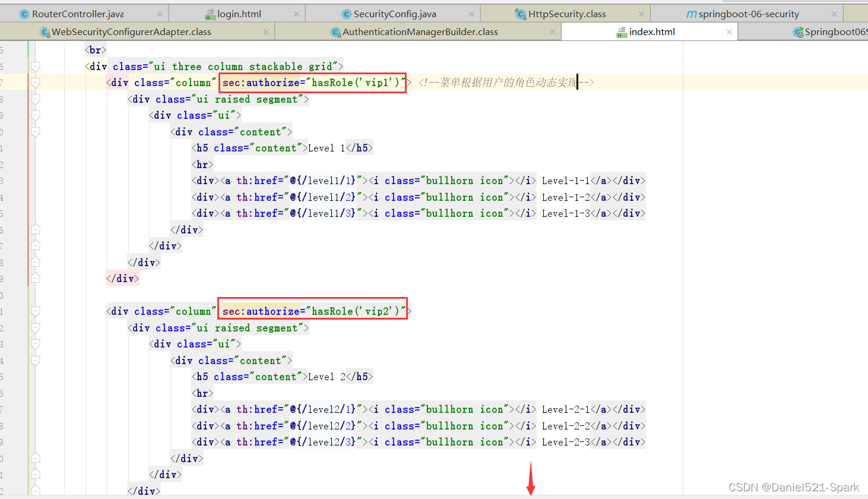This screenshot has width=868, height=499.
Task: Click the Level-1-1 link text
Action: [x=566, y=181]
